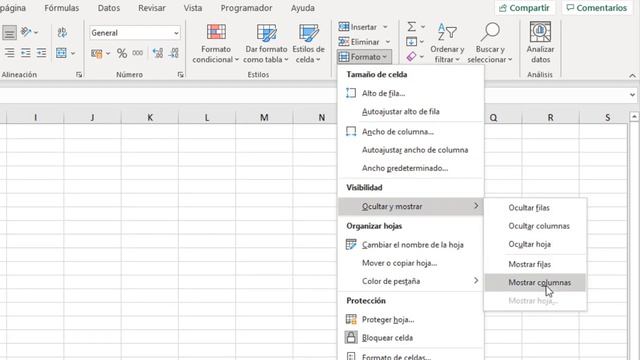
Task: Click the increase indent icon
Action: click(x=41, y=53)
